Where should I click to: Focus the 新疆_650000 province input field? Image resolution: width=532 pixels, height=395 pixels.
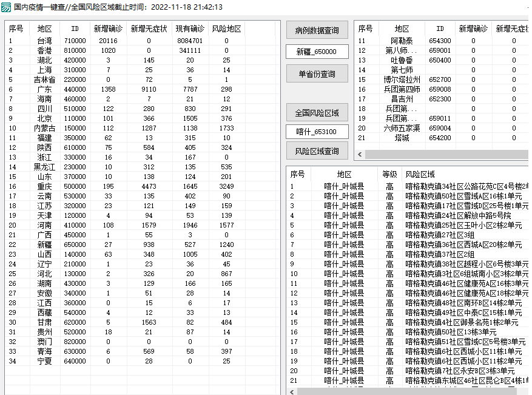pos(317,52)
